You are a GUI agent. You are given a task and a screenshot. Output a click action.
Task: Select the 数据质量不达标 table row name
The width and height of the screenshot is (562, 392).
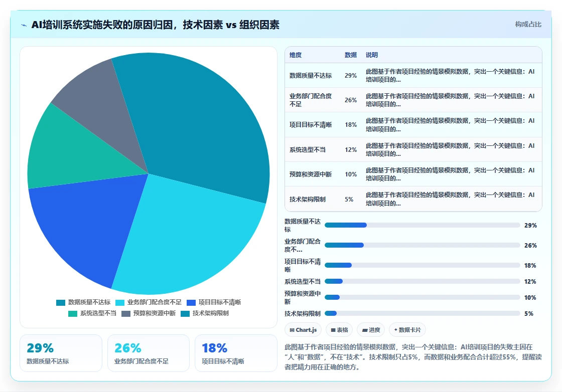coord(311,76)
